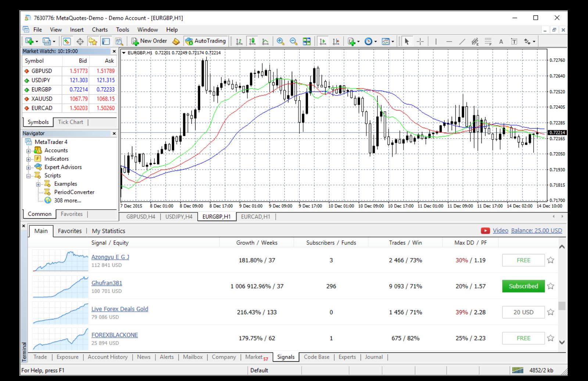Open the Charts menu
The width and height of the screenshot is (588, 381).
(100, 30)
